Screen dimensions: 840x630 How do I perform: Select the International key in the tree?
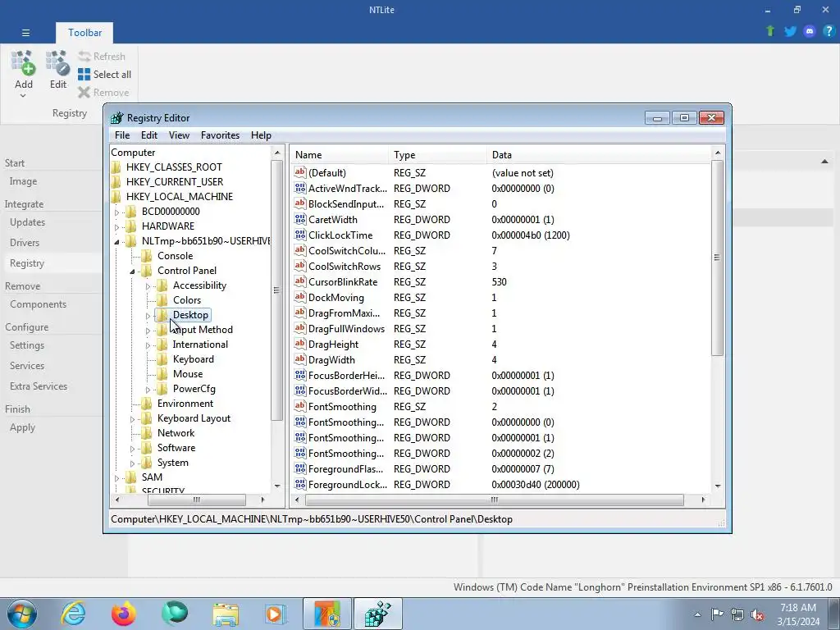click(x=200, y=345)
